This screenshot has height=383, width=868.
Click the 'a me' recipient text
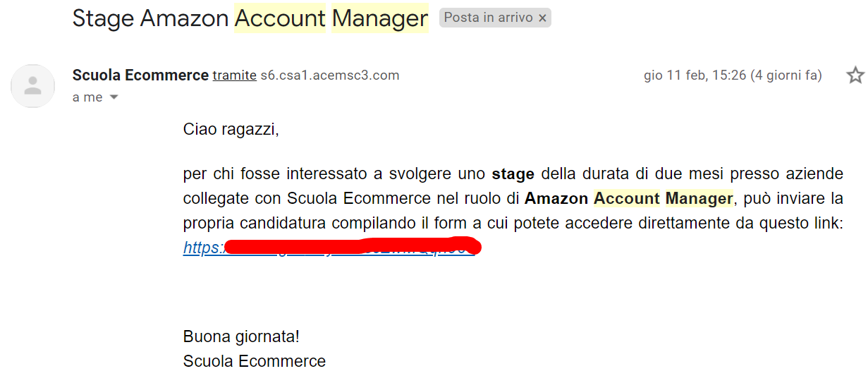(87, 97)
